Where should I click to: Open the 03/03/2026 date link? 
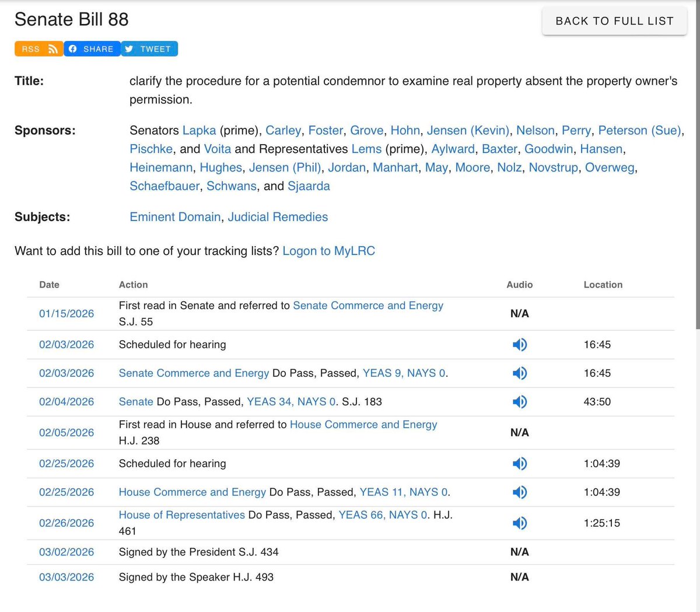(x=66, y=577)
